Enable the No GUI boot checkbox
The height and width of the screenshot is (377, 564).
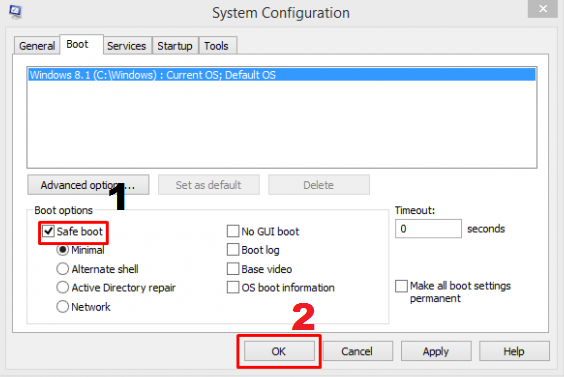pyautogui.click(x=233, y=231)
